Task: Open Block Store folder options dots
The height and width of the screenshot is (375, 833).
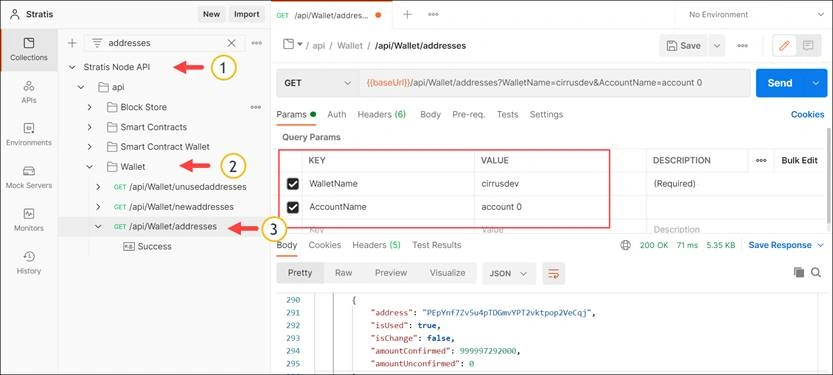Action: pyautogui.click(x=256, y=107)
